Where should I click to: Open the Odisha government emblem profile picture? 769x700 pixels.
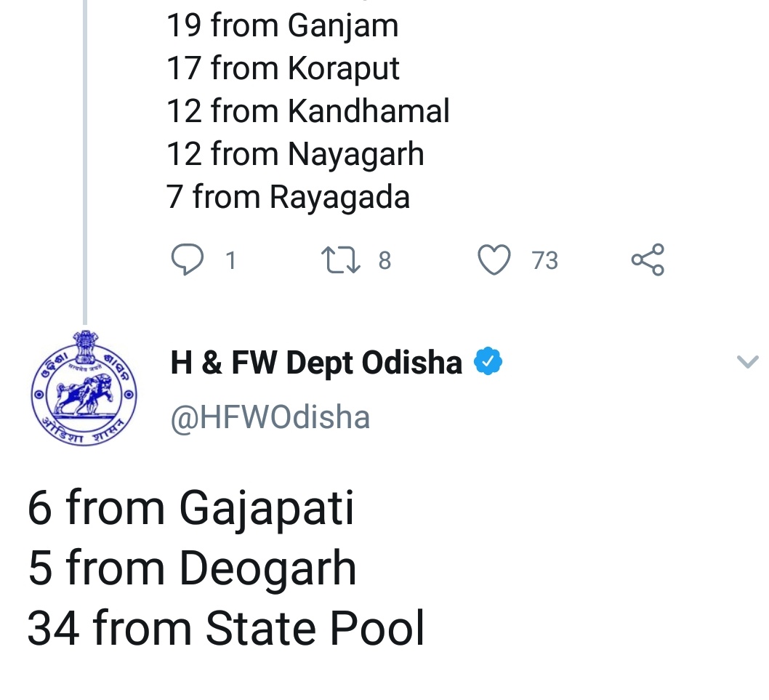[84, 388]
